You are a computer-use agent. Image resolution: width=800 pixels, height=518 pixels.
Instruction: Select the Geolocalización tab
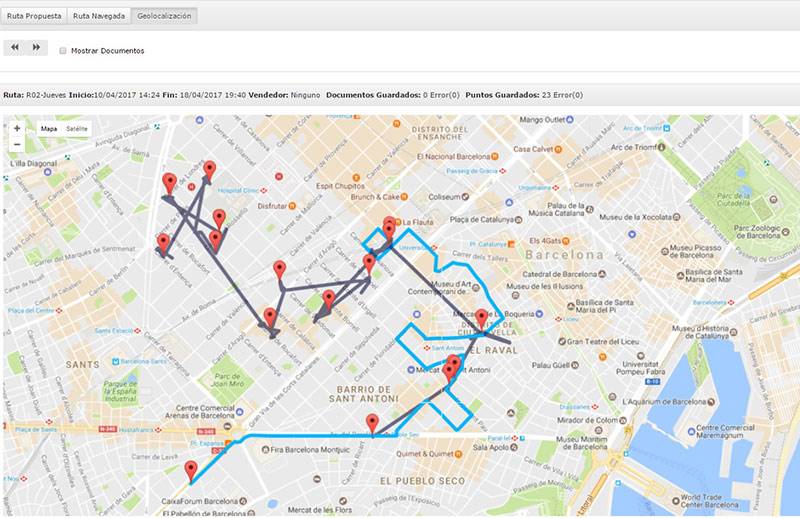(x=164, y=16)
